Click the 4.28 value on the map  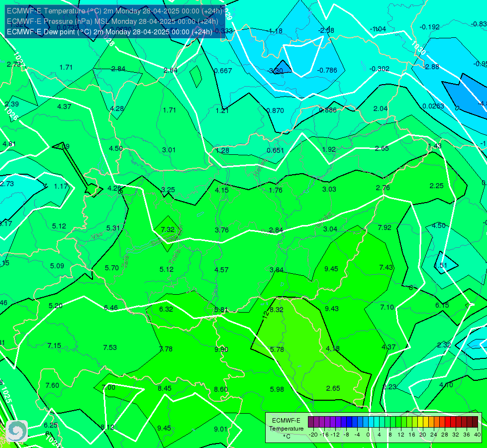[117, 109]
